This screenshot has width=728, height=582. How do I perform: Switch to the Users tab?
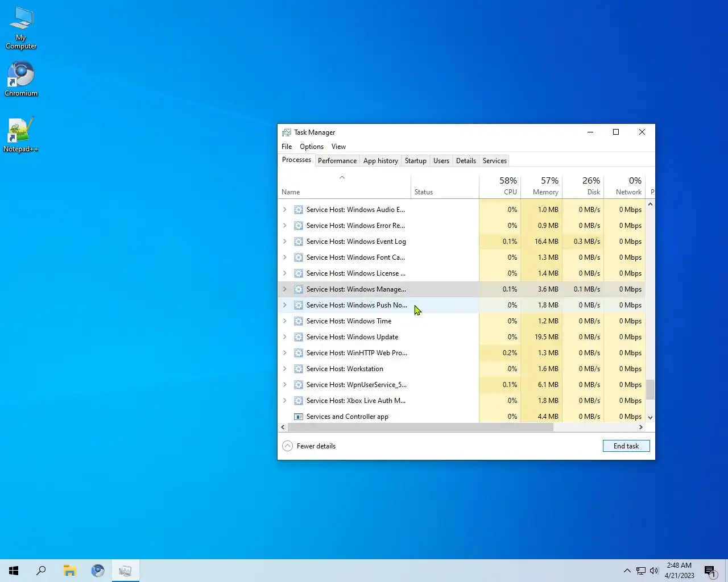pos(441,161)
